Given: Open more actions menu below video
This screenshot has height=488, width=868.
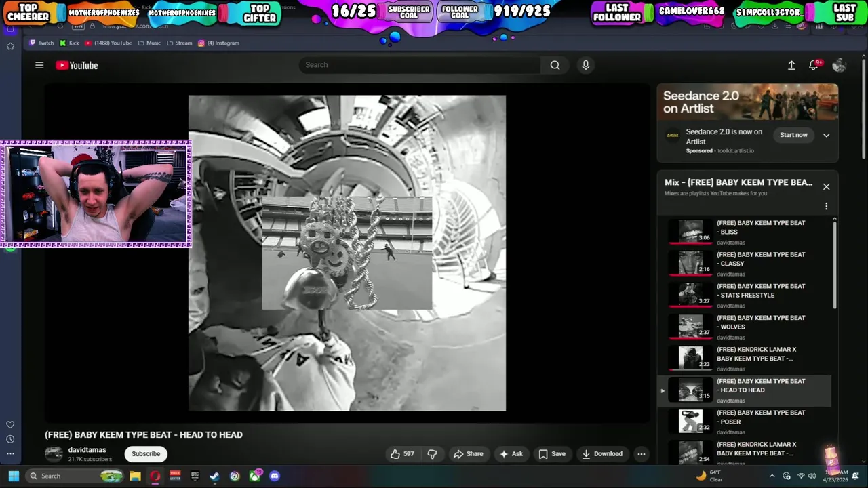Looking at the screenshot, I should click(641, 454).
